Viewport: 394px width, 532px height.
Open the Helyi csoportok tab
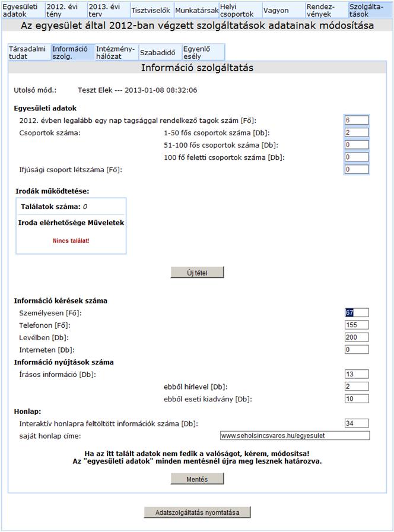point(240,10)
